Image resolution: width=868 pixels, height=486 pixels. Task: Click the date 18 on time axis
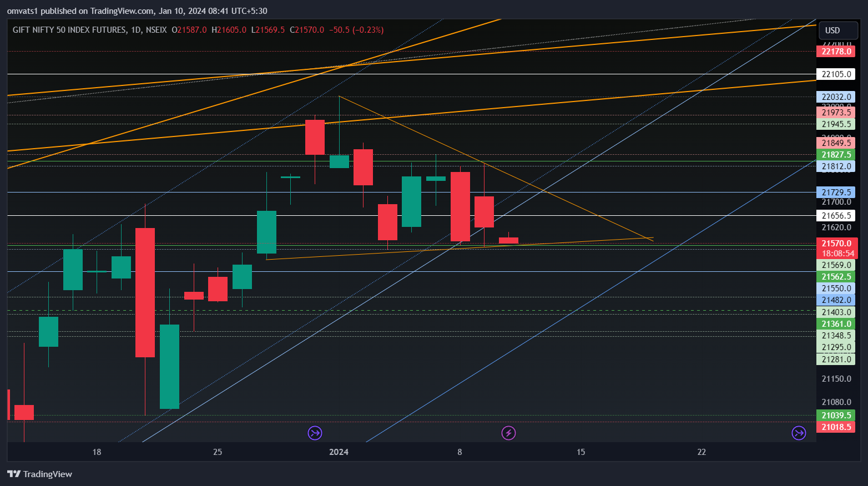tap(97, 452)
